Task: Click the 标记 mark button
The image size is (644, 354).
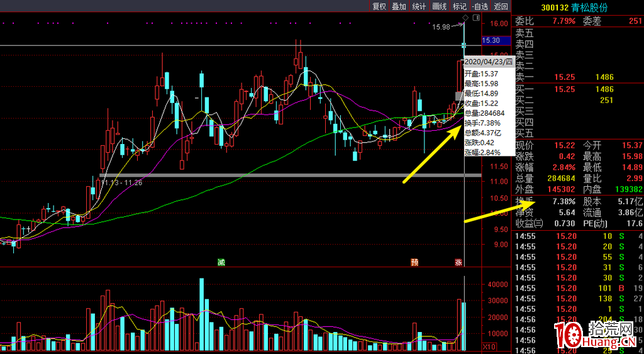Action: (x=459, y=6)
